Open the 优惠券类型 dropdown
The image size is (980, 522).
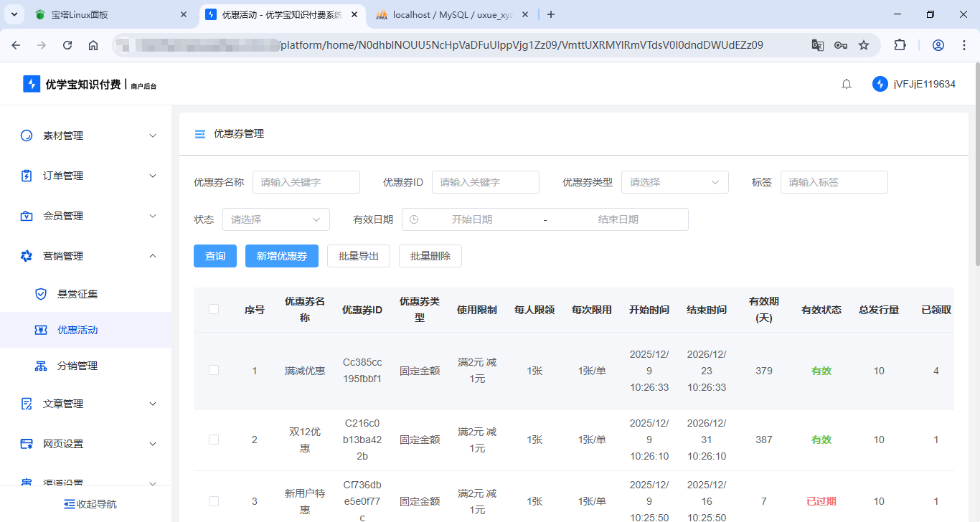coord(674,182)
